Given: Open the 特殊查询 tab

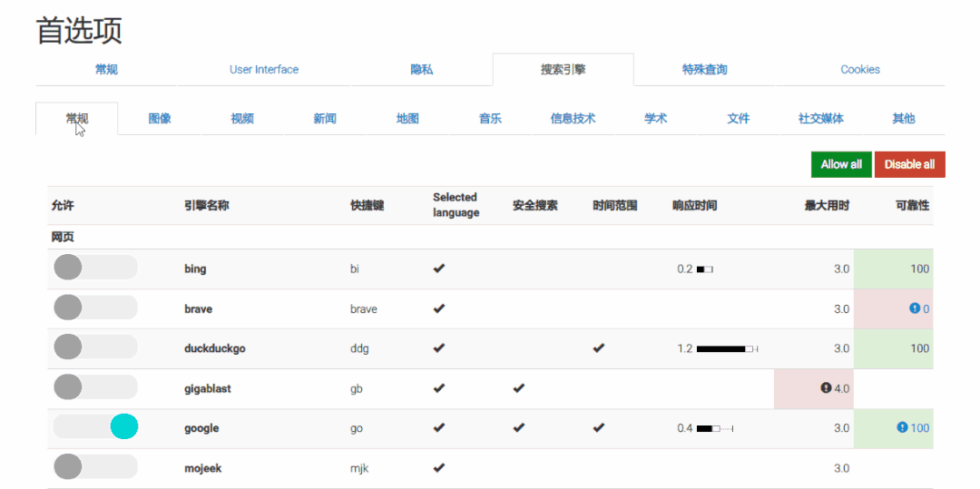Looking at the screenshot, I should pyautogui.click(x=704, y=69).
